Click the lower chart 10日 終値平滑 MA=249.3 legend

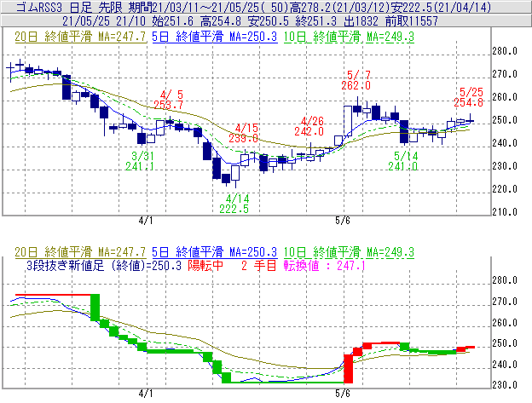[349, 252]
